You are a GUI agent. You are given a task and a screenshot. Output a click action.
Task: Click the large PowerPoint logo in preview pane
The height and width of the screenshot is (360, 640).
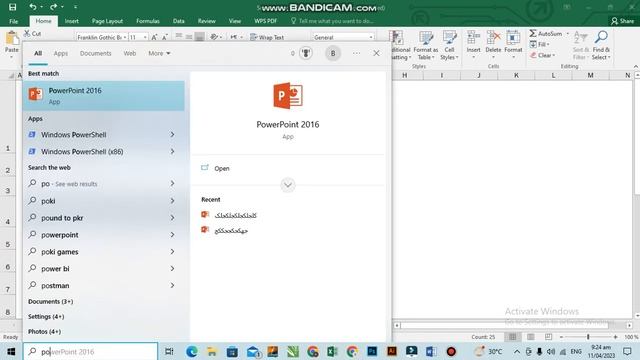coord(288,96)
